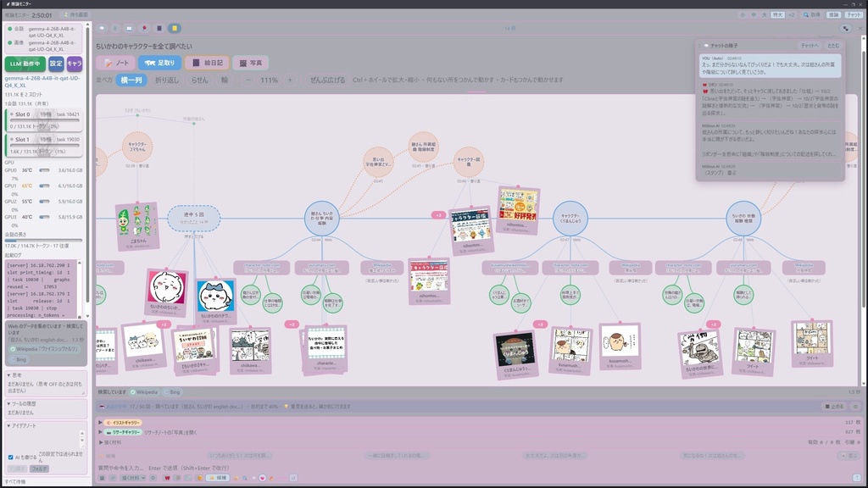The image size is (868, 488).
Task: Open the キャラ character button
Action: click(75, 64)
